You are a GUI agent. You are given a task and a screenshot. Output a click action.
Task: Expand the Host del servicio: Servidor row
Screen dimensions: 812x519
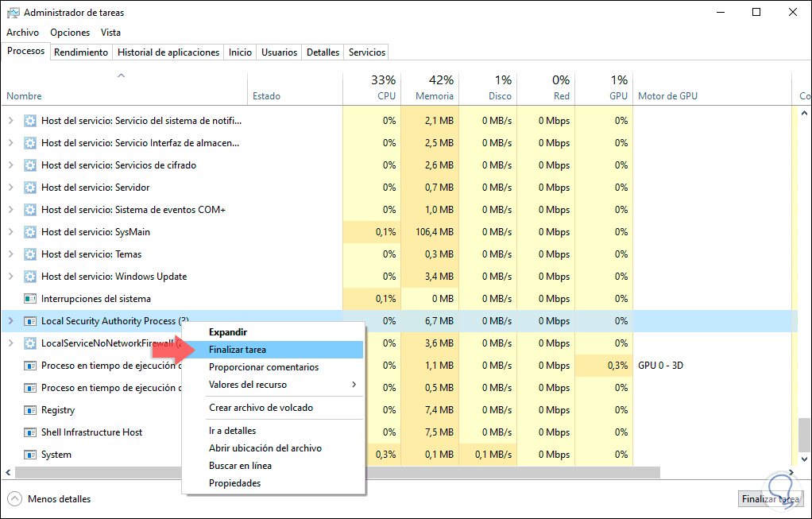10,188
